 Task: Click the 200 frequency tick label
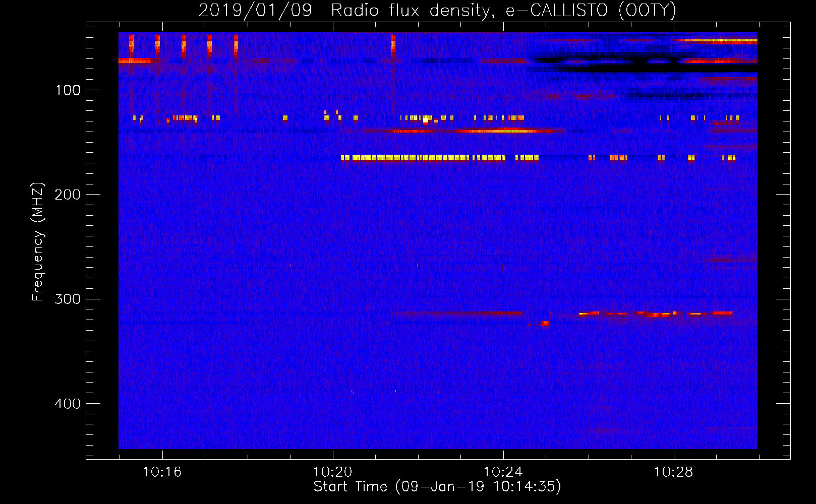(x=68, y=195)
